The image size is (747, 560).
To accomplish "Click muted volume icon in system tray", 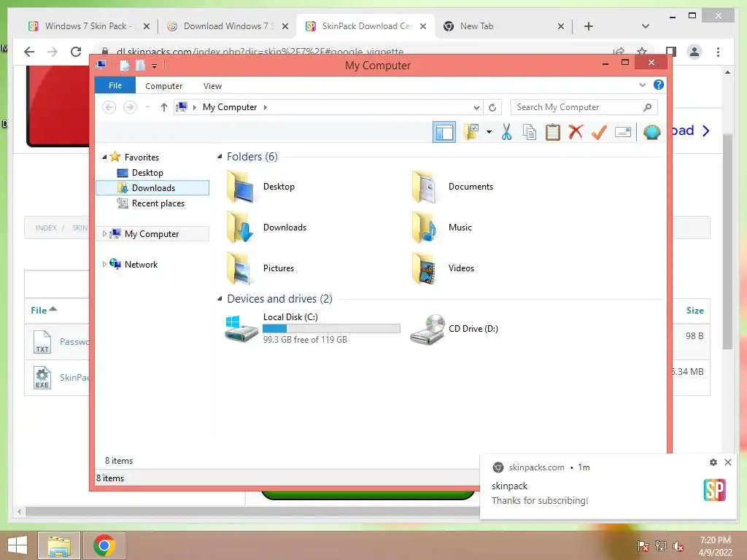I will [678, 545].
